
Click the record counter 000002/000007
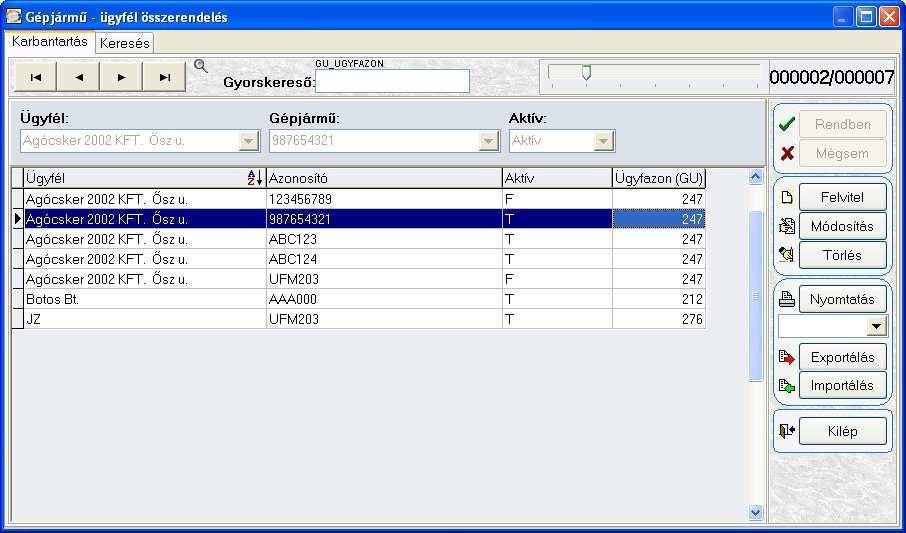pyautogui.click(x=832, y=77)
